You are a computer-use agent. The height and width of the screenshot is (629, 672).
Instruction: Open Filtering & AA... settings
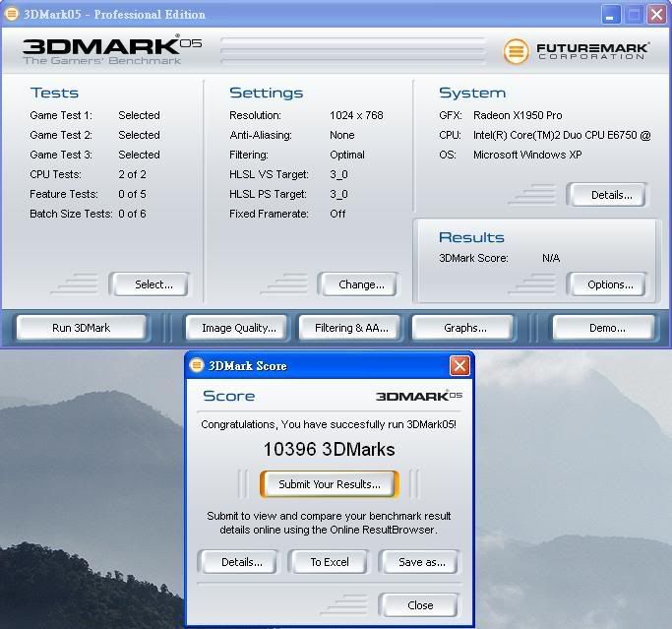click(351, 328)
